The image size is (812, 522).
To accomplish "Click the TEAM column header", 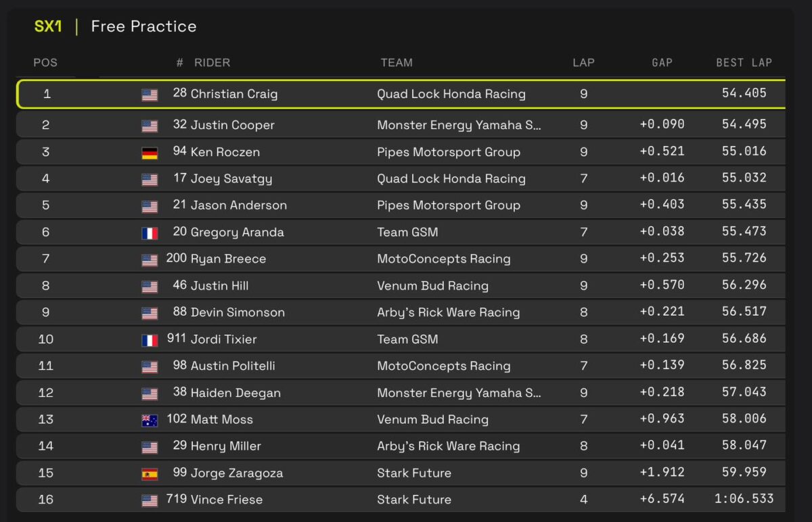I will click(397, 62).
